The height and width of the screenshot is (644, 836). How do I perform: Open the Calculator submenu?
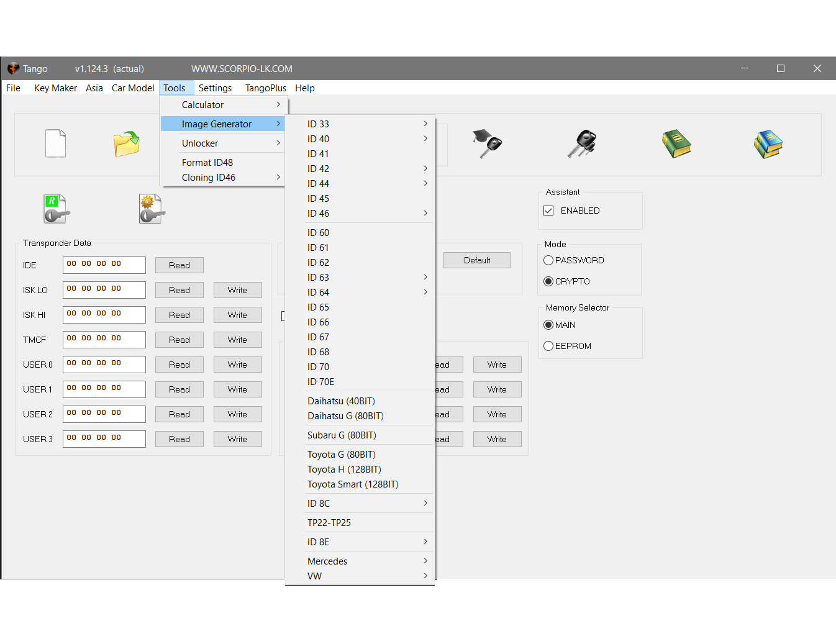(222, 105)
